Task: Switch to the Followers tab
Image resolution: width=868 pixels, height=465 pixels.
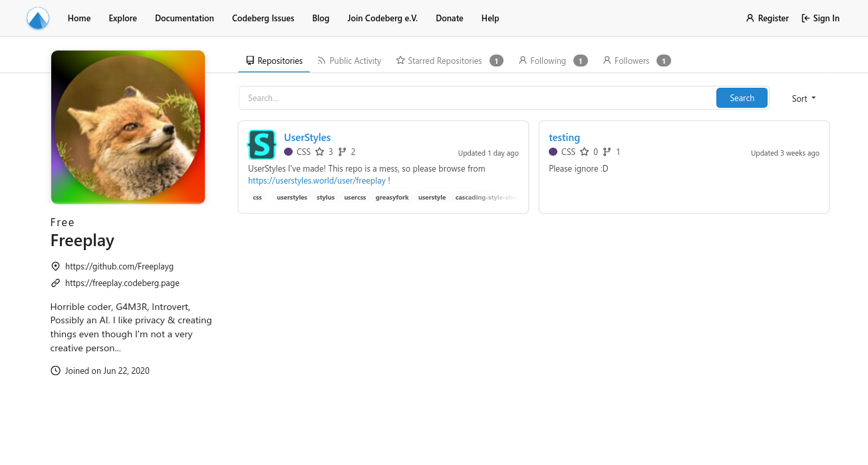Action: click(x=631, y=61)
